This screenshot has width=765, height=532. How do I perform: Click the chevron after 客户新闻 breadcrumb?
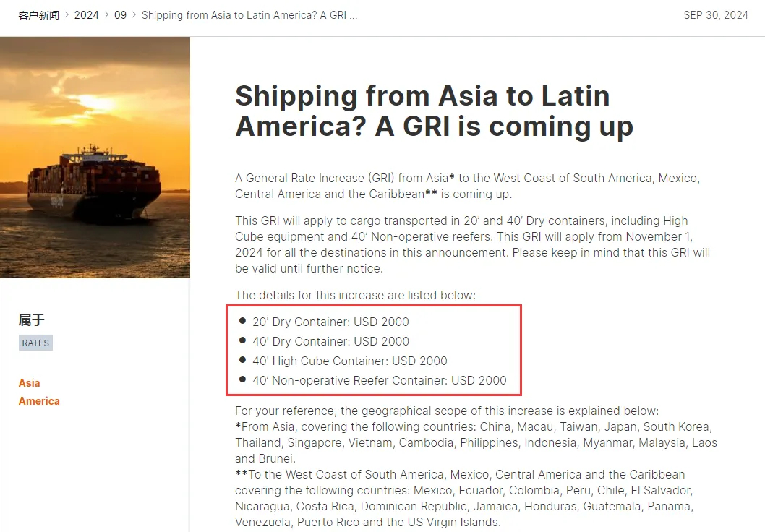[x=67, y=15]
